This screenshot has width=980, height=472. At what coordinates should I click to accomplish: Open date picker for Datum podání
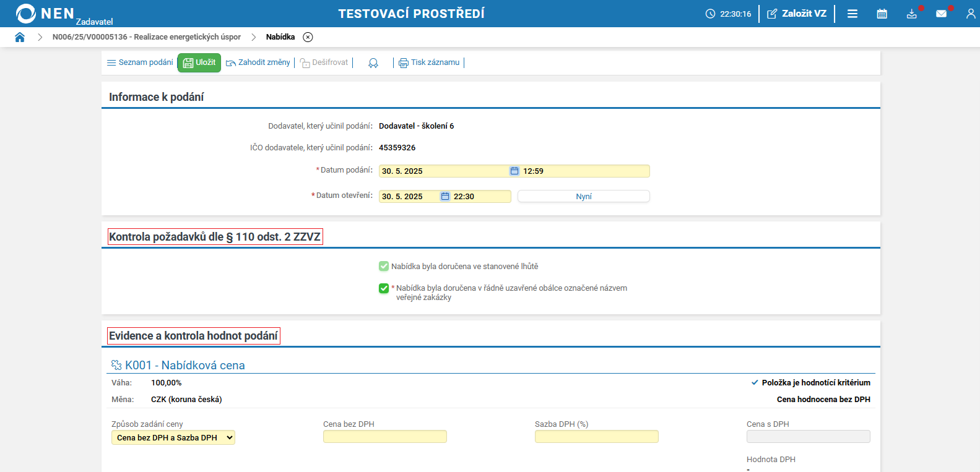coord(514,171)
